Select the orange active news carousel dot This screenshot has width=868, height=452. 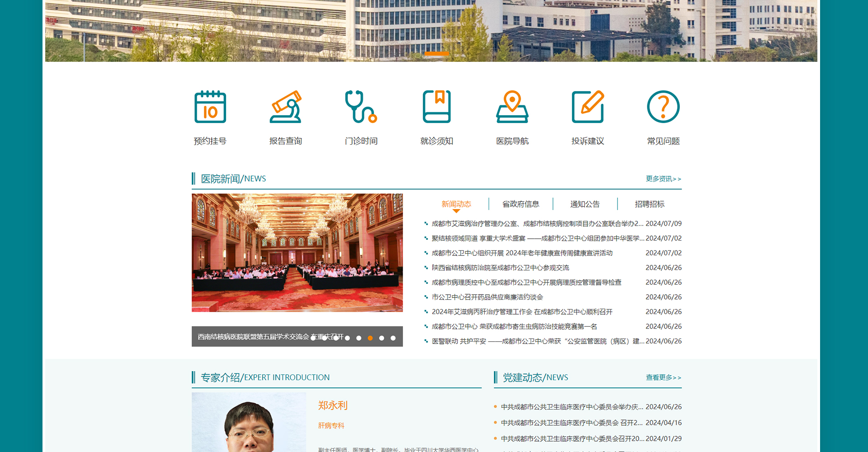(370, 338)
